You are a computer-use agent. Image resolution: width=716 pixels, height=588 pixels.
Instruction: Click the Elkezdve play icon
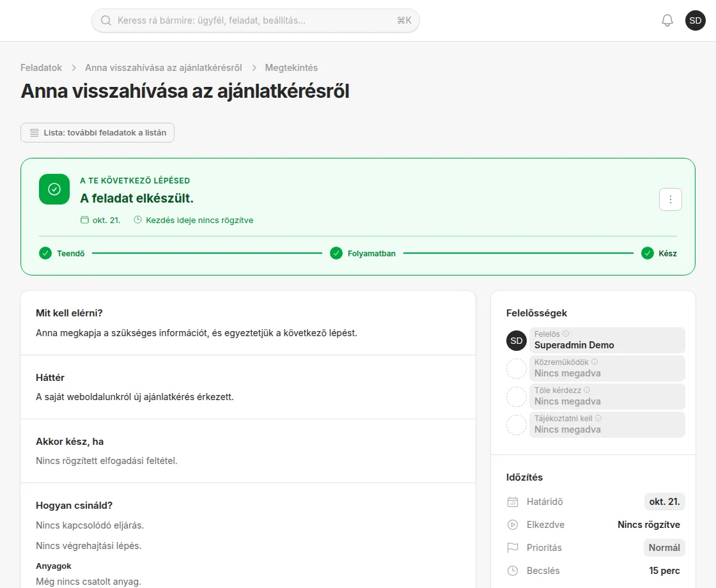pyautogui.click(x=513, y=525)
